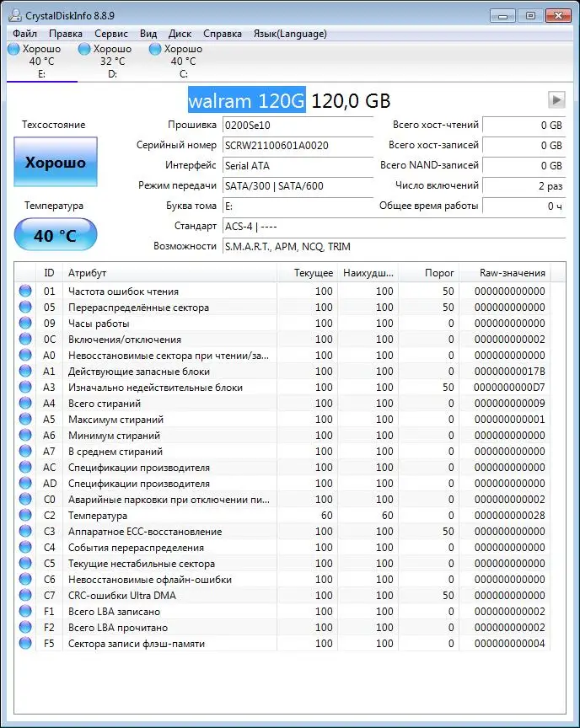The image size is (580, 728).
Task: Click the Текущее column header
Action: pyautogui.click(x=308, y=273)
